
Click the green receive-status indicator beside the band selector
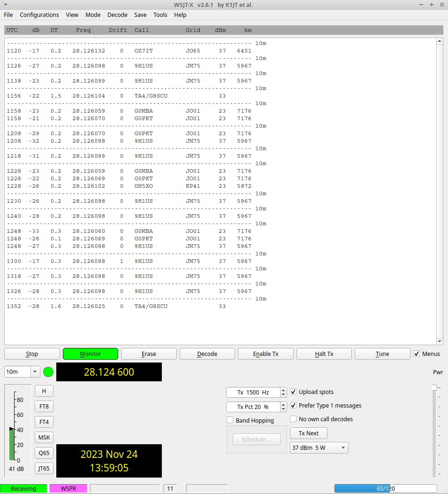point(48,372)
